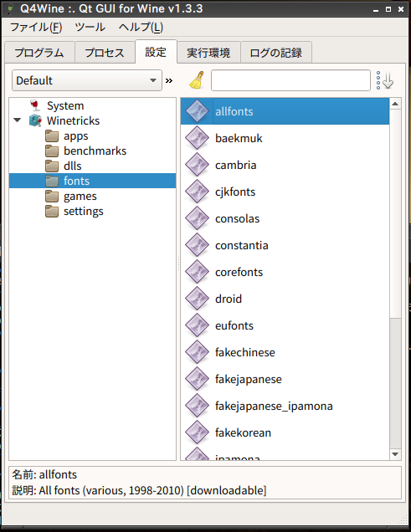Click the double-chevron next to prefix combo
Viewport: 411px width, 532px height.
pos(169,81)
